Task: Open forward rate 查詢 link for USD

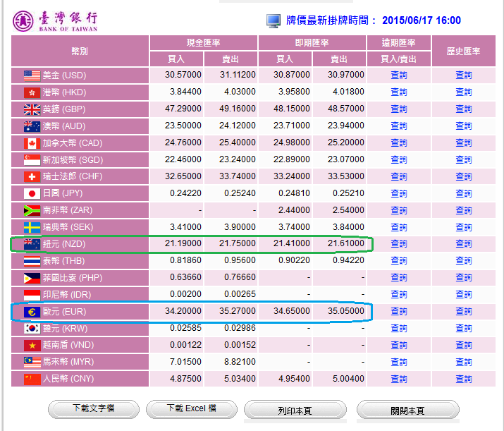Action: pos(398,75)
